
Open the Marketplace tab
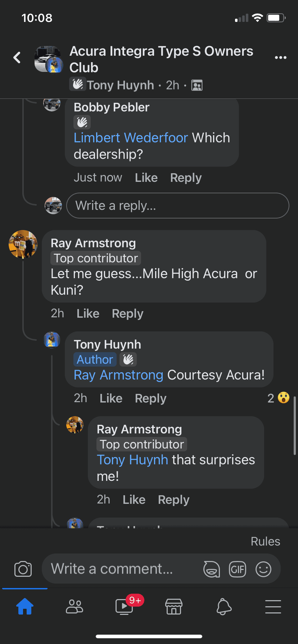coord(174,607)
